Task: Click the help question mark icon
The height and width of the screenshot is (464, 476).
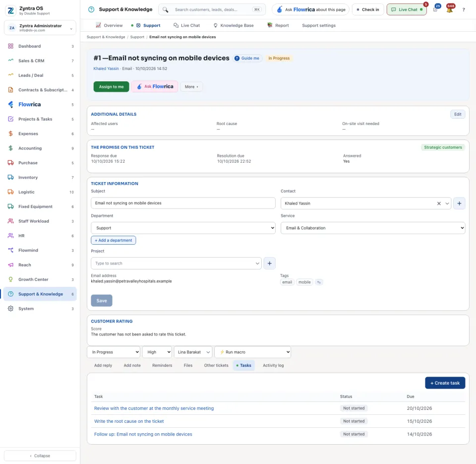Action: click(x=464, y=10)
